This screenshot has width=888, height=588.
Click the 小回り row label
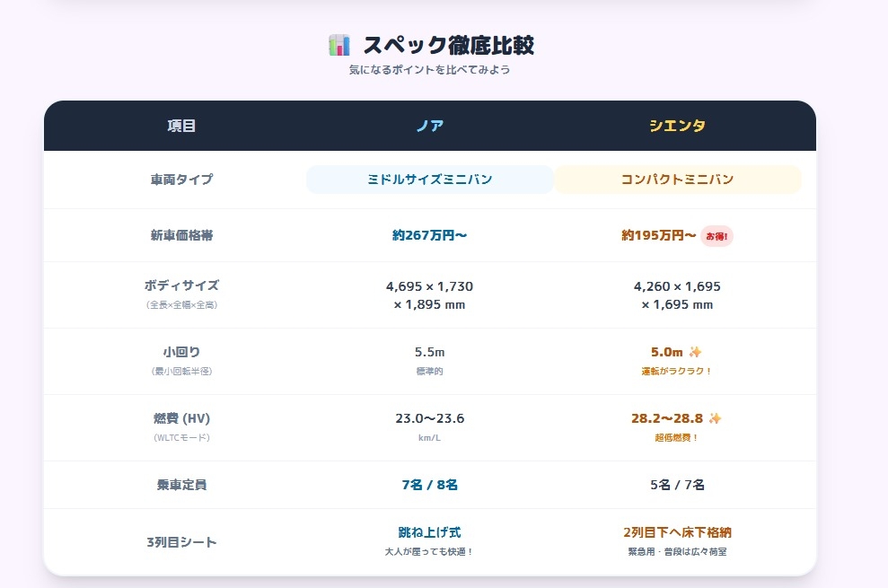click(x=181, y=352)
